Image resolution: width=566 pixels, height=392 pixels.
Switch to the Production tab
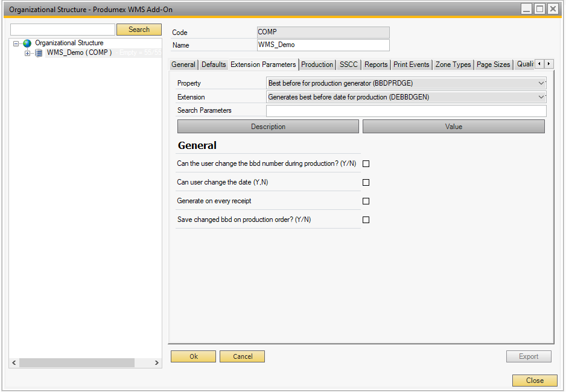tap(317, 65)
